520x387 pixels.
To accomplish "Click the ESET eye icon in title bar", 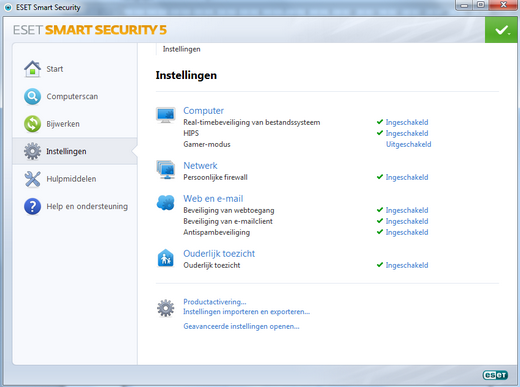I will point(8,7).
